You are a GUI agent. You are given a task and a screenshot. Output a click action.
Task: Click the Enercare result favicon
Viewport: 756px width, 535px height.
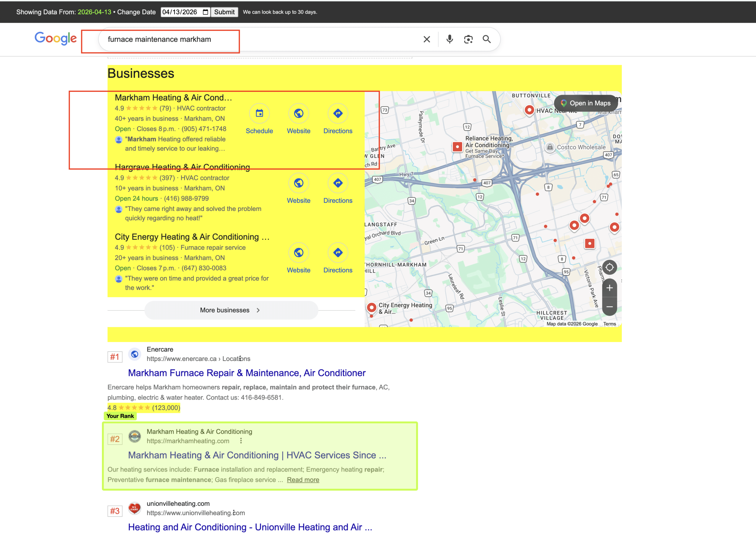[135, 354]
